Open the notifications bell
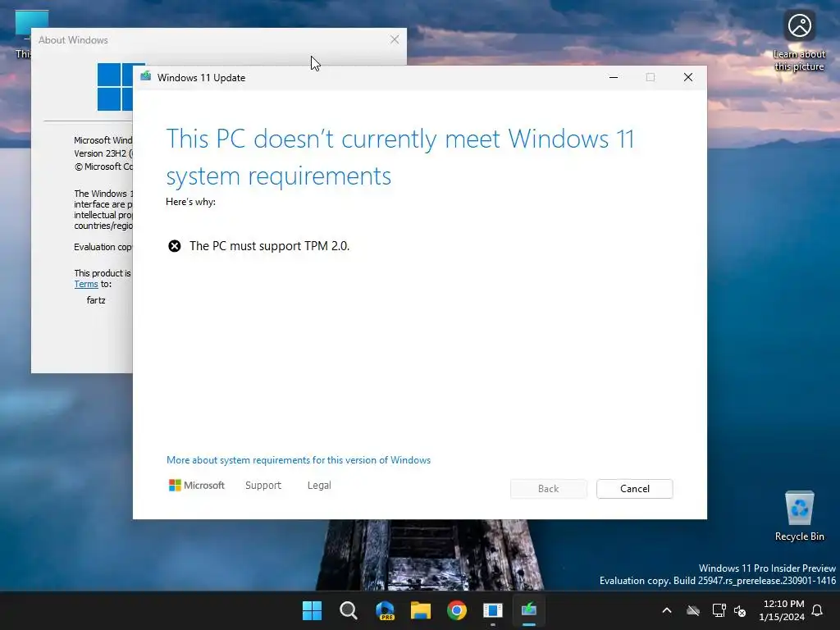Image resolution: width=840 pixels, height=630 pixels. pos(818,610)
